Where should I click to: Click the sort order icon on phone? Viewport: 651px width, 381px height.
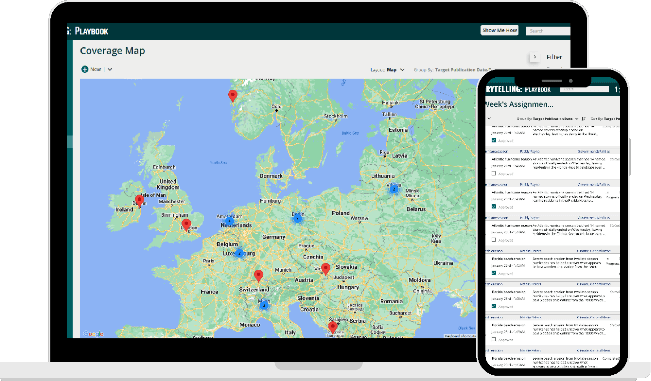(x=584, y=119)
